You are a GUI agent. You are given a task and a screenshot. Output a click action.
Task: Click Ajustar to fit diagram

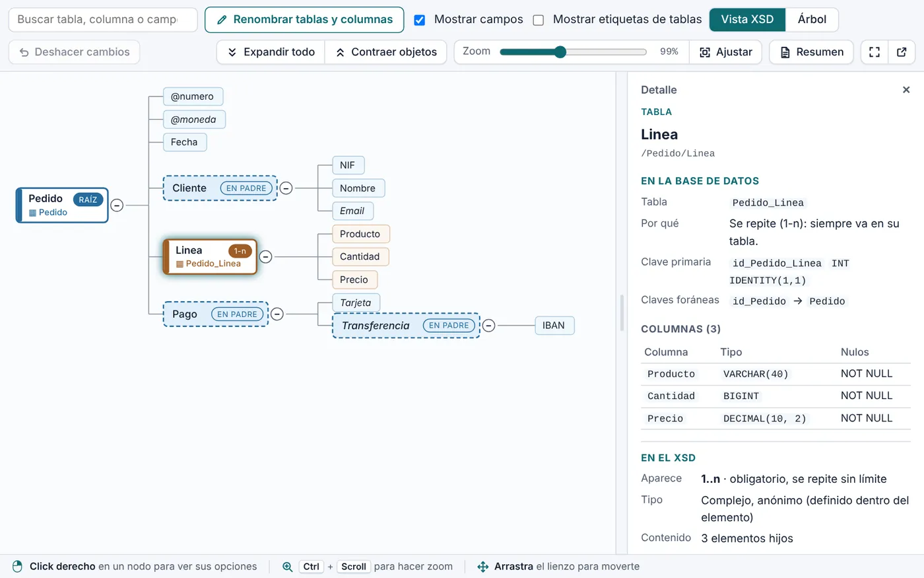[725, 52]
